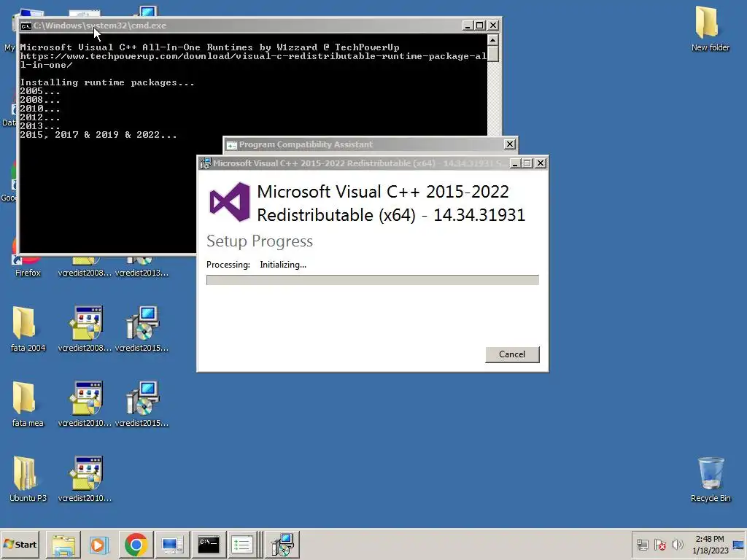Select the fata 2004 folder

click(x=28, y=329)
